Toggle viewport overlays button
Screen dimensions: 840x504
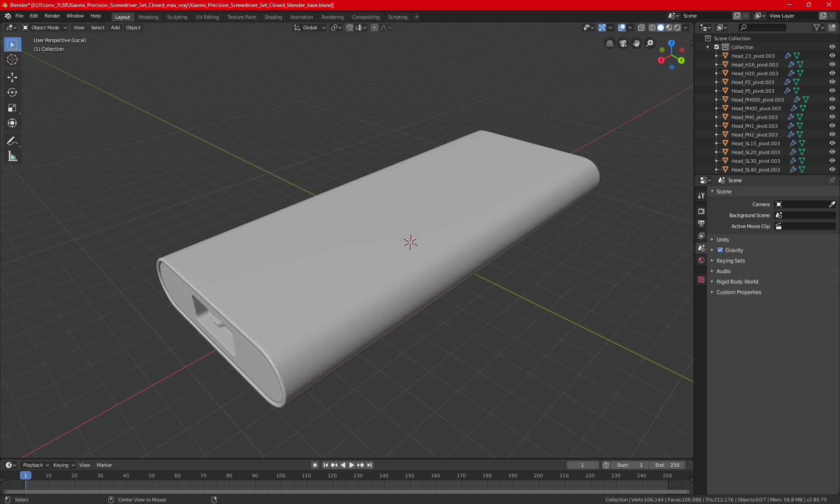coord(622,28)
